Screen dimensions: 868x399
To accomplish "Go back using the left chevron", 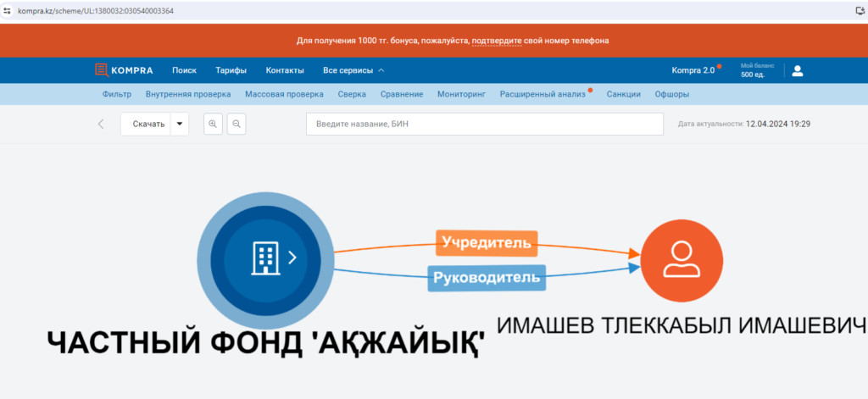I will tap(101, 124).
